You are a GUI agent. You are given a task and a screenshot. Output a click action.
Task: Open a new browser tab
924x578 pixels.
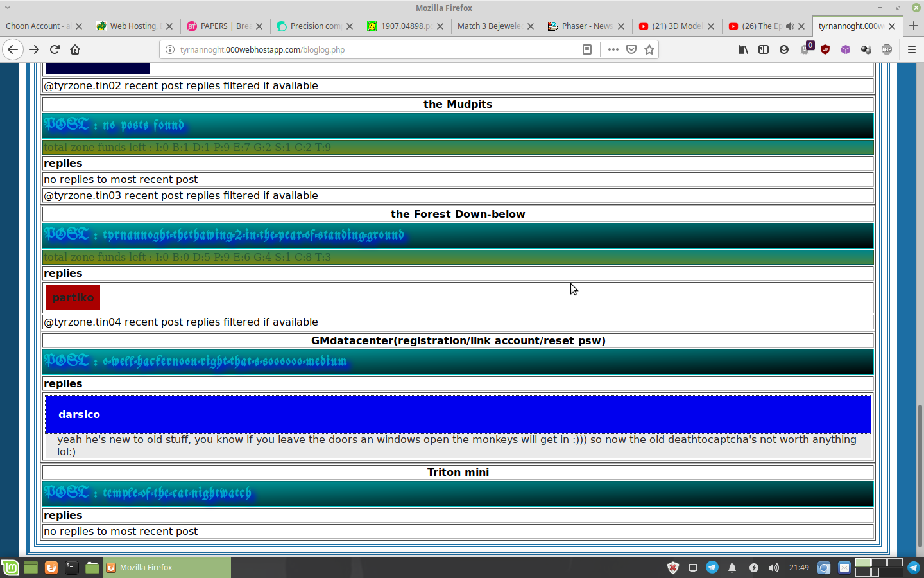[x=914, y=26]
